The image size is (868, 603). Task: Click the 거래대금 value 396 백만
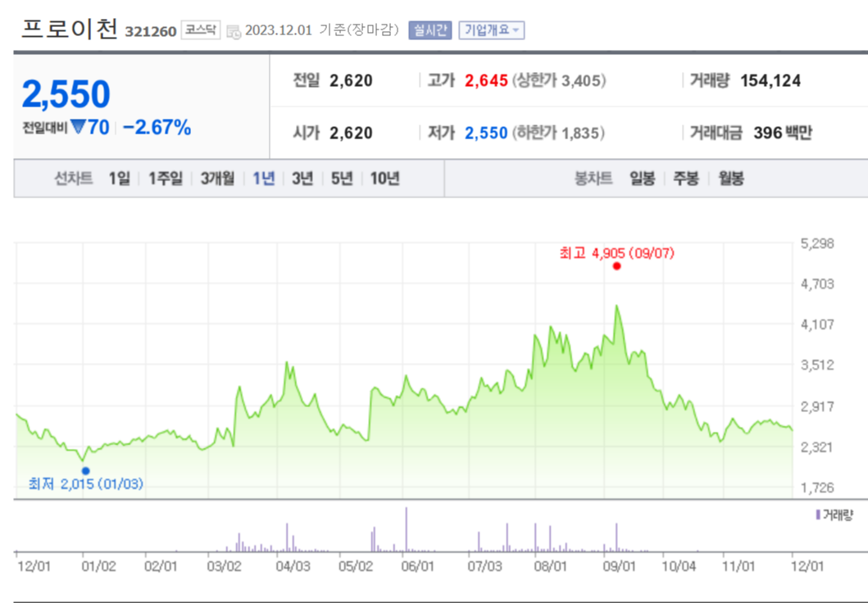point(783,133)
